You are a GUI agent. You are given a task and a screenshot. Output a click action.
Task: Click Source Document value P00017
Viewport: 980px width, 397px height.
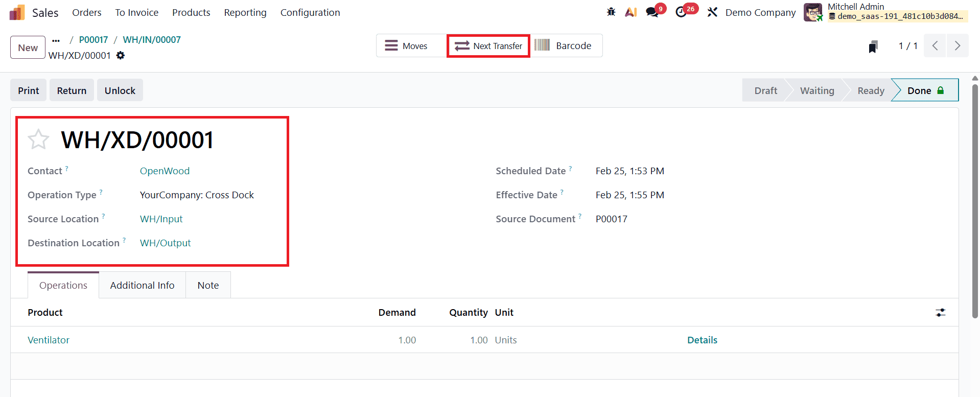pyautogui.click(x=611, y=219)
